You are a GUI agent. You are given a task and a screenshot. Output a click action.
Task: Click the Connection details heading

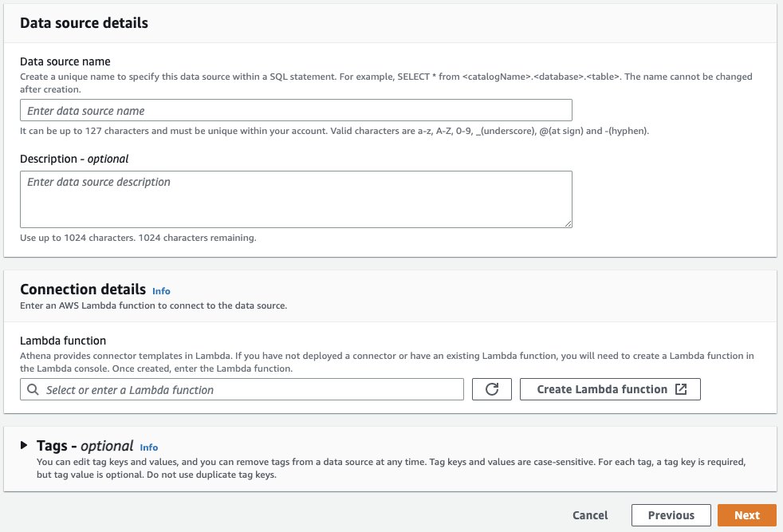pos(83,290)
